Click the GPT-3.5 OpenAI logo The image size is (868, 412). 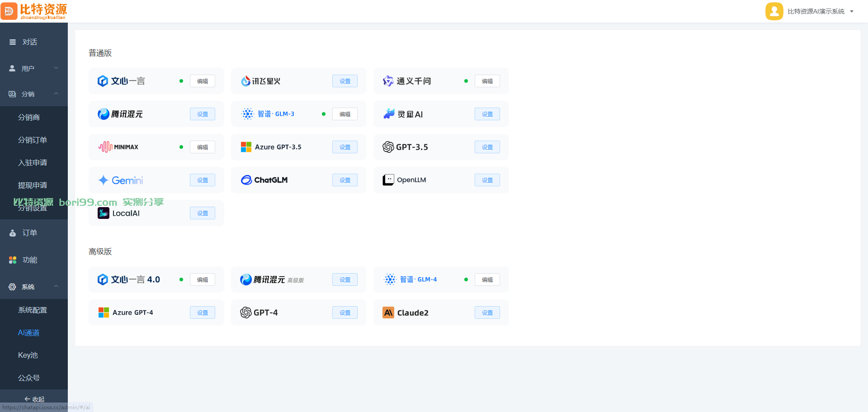coord(388,147)
